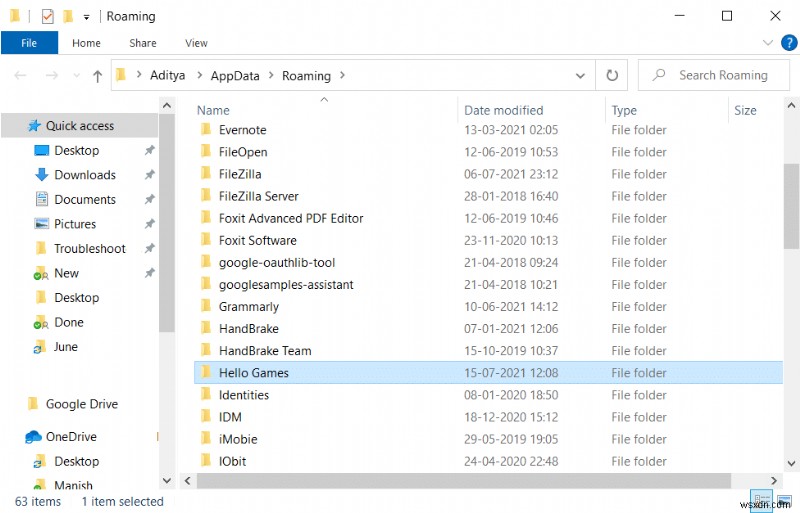Click the New folder quick access toolbar icon
The image size is (800, 513).
pos(68,16)
